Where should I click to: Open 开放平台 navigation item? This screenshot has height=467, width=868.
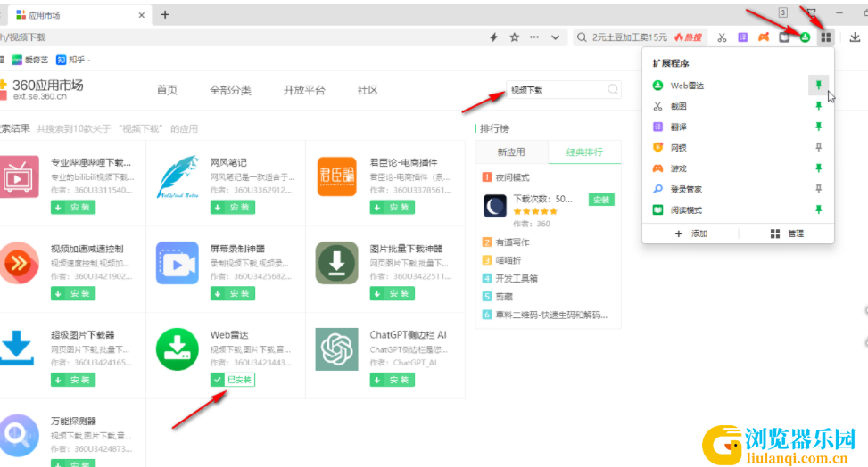(x=304, y=90)
